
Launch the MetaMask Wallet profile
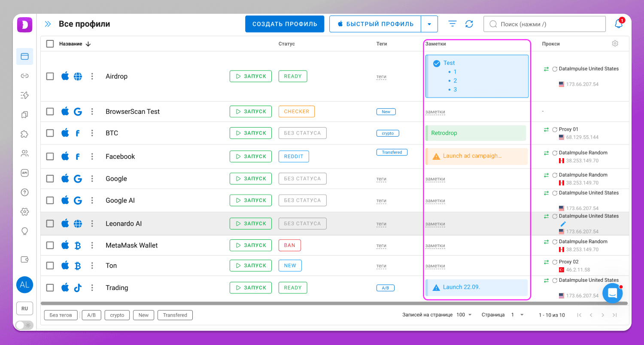(x=251, y=245)
